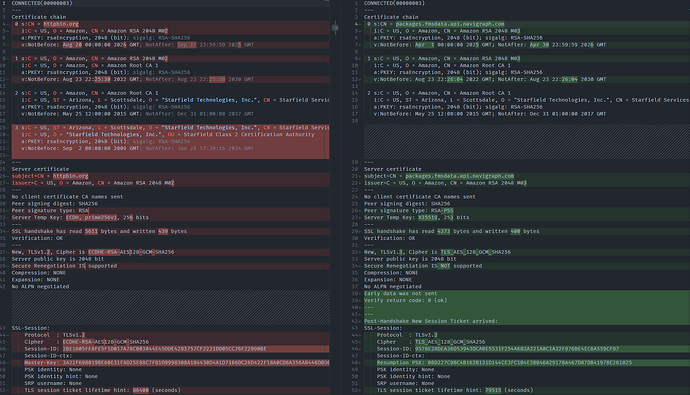690x395 pixels.
Task: Click the added-line marker beside right line 4
Action: [x=360, y=24]
